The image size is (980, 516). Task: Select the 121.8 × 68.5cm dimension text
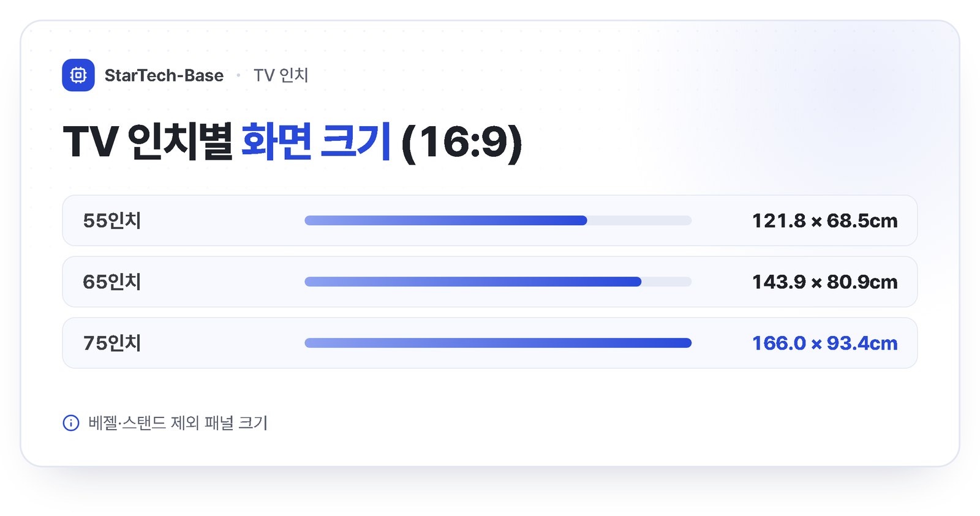[825, 220]
